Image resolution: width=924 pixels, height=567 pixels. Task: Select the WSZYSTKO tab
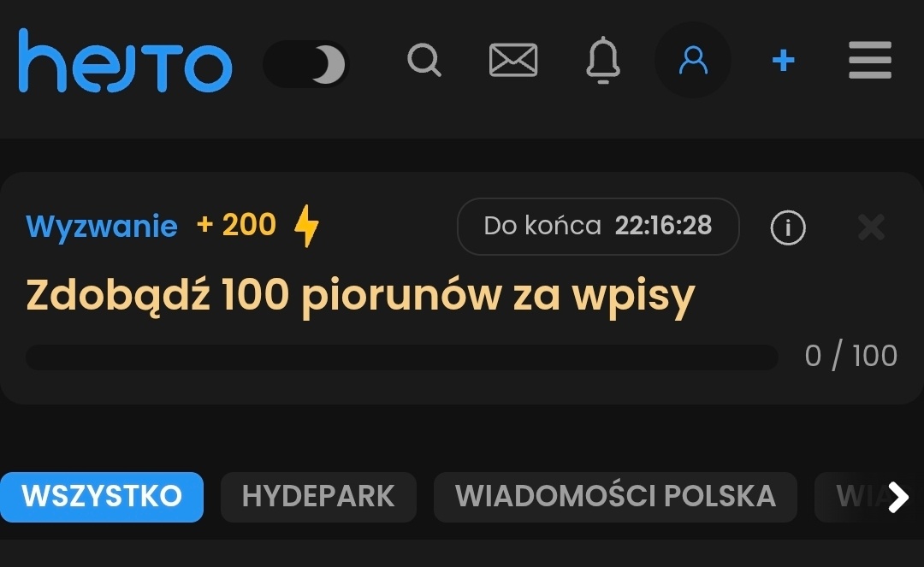click(x=102, y=497)
